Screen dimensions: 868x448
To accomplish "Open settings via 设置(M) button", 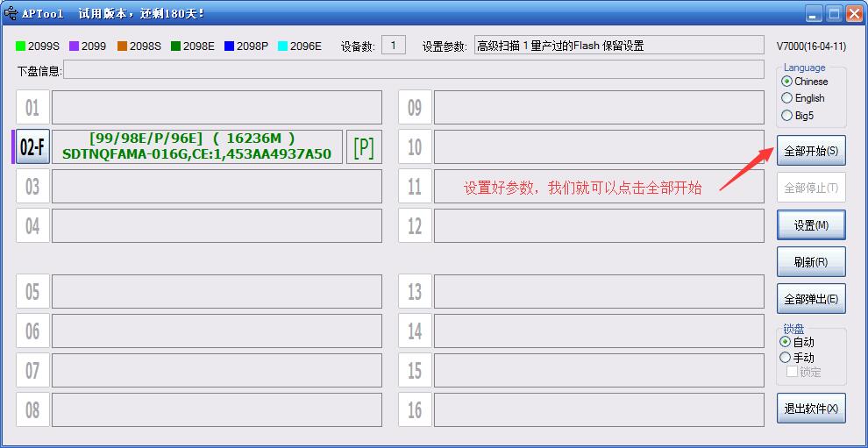I will point(811,224).
